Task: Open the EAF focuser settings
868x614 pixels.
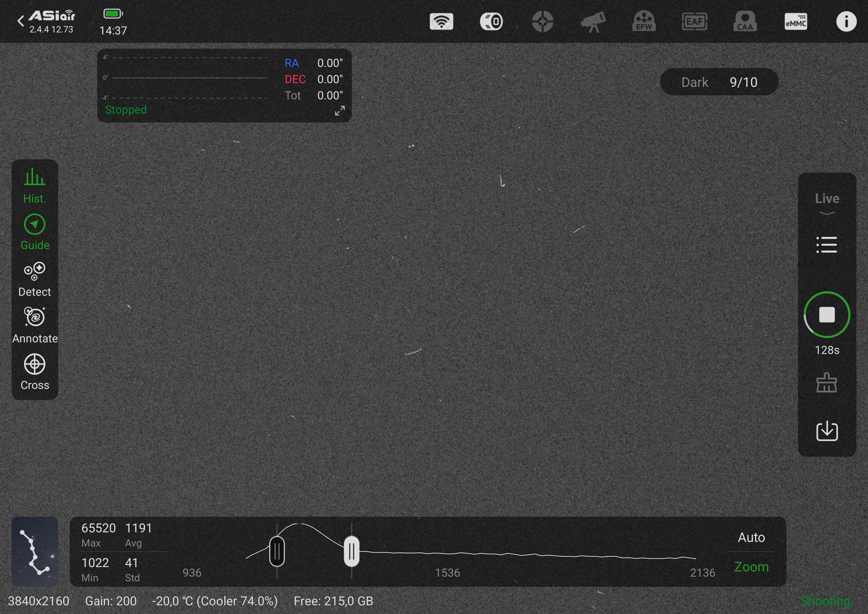Action: coord(694,21)
